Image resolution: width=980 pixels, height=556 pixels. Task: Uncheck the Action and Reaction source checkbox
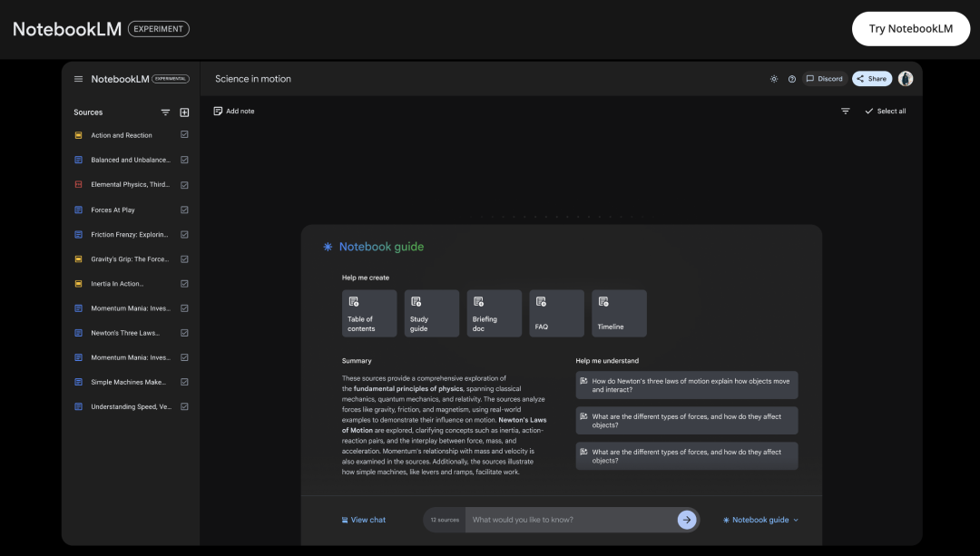click(184, 135)
